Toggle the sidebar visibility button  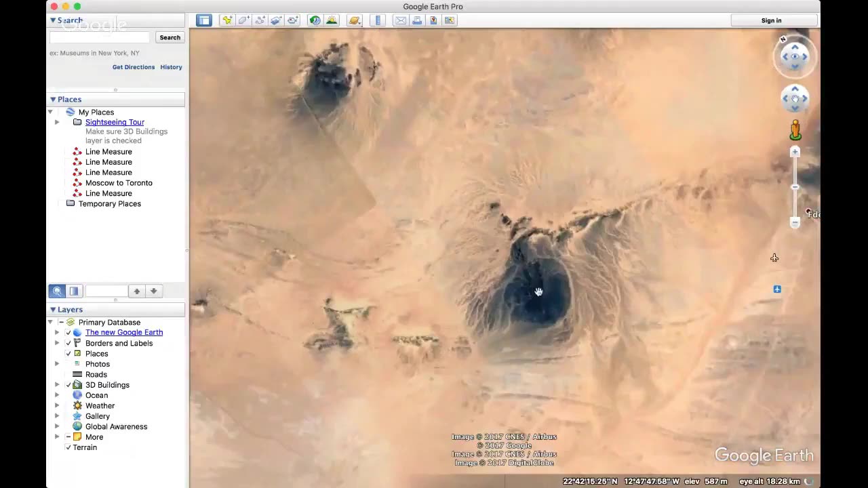[204, 20]
